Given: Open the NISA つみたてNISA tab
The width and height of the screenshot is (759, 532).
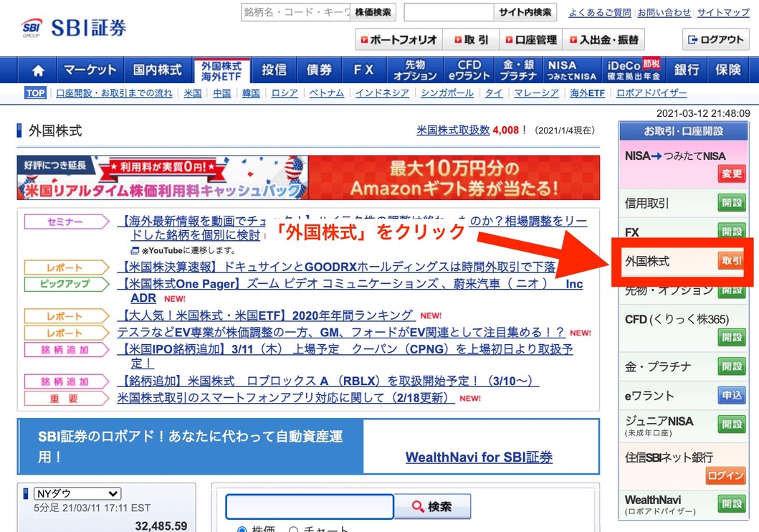Looking at the screenshot, I should pos(571,70).
